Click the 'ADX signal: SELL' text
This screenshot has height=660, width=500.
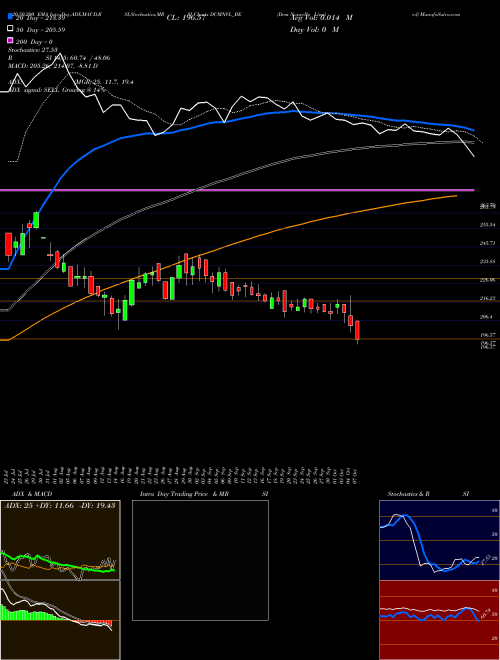point(35,90)
